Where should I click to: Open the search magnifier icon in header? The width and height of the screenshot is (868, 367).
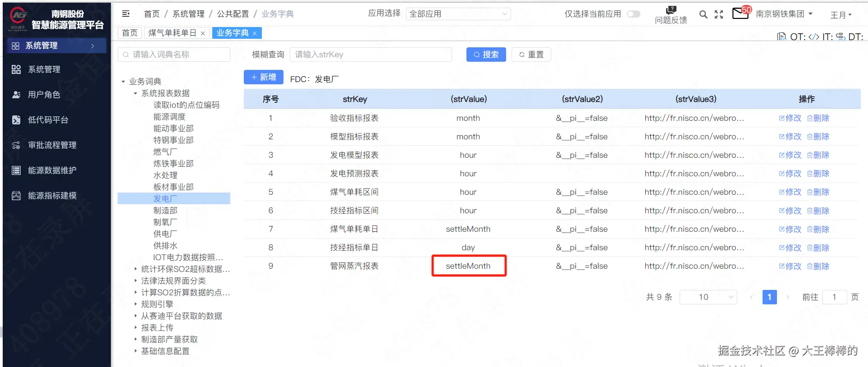pos(703,14)
